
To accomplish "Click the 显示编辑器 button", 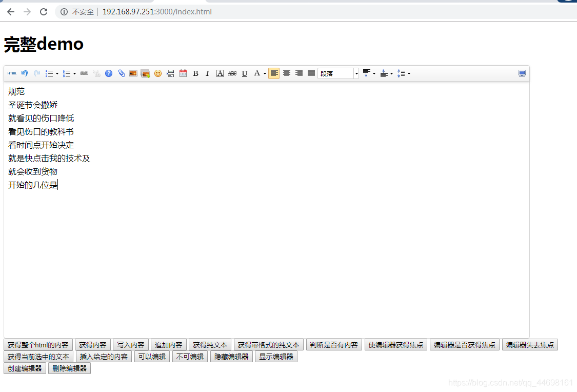I will pyautogui.click(x=276, y=357).
